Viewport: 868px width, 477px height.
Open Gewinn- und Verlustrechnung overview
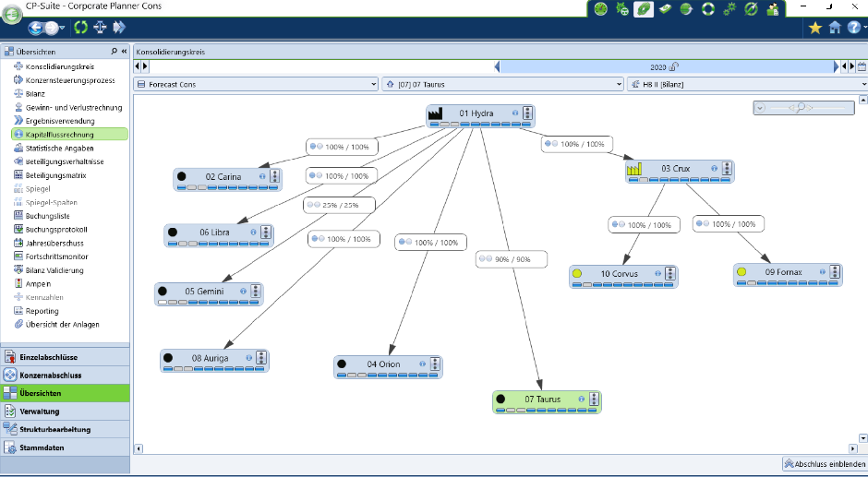pos(74,107)
